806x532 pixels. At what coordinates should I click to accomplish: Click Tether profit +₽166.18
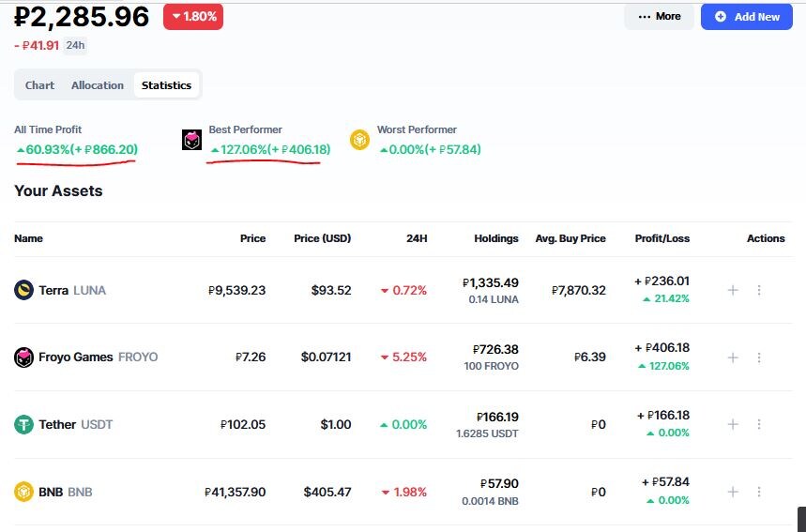pos(663,416)
